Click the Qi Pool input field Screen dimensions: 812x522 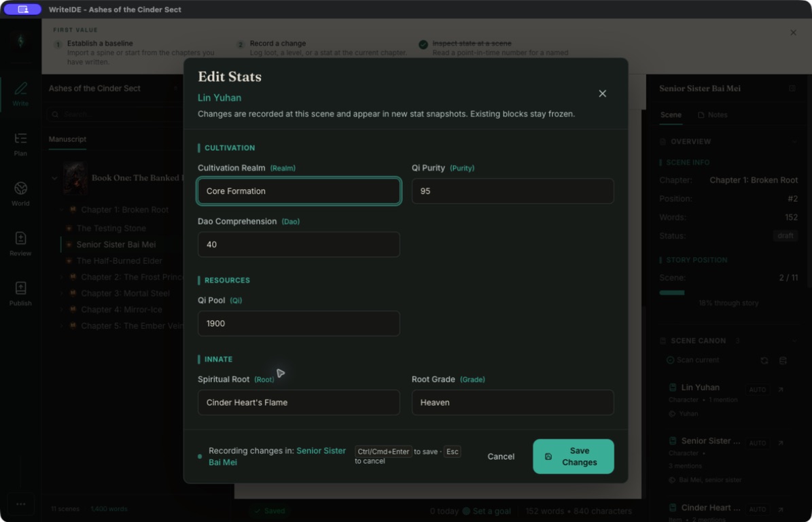pyautogui.click(x=299, y=324)
